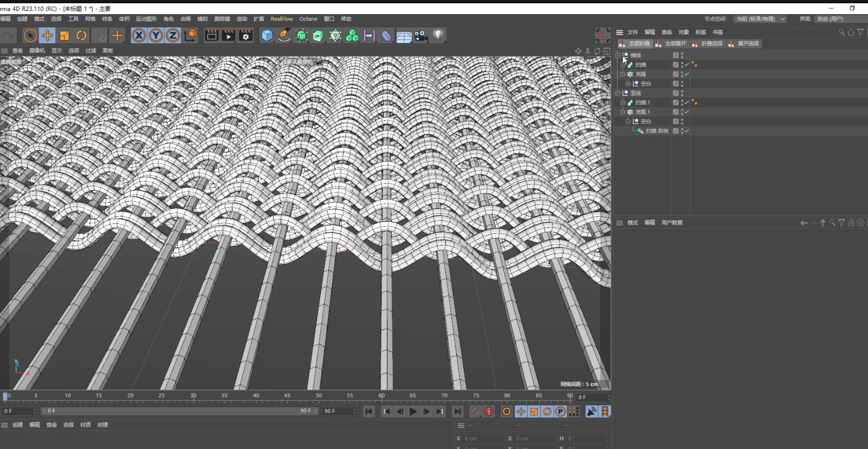The width and height of the screenshot is (868, 449).
Task: Click 展开选择 button
Action: (x=743, y=43)
